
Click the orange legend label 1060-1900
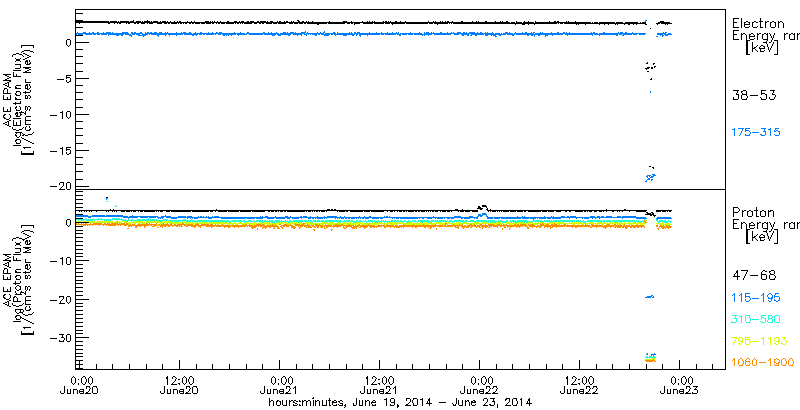pos(763,362)
